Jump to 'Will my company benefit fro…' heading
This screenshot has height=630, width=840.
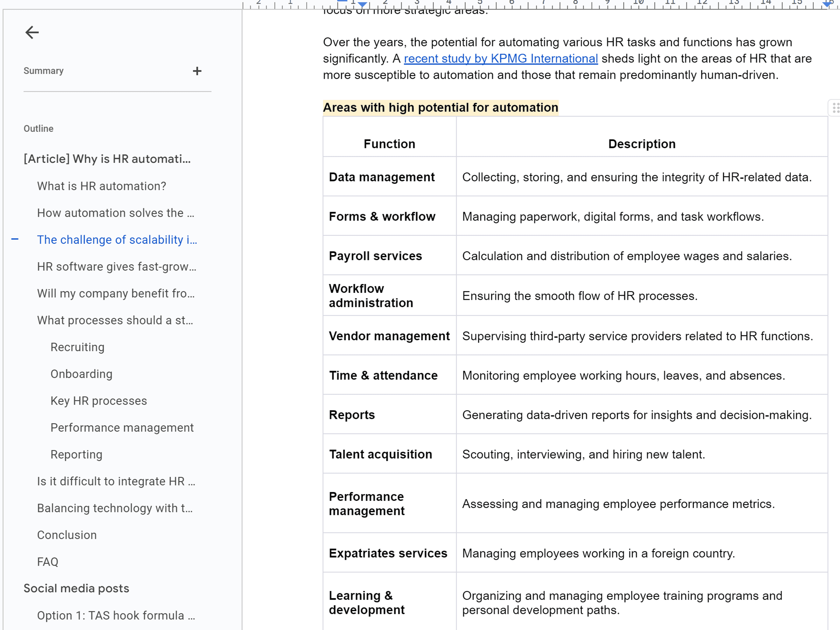116,294
